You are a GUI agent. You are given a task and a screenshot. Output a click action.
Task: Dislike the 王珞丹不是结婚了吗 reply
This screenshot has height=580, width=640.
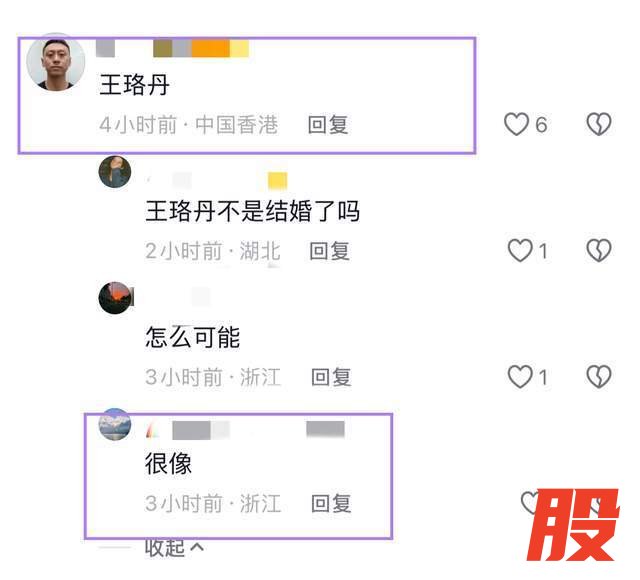click(x=599, y=250)
